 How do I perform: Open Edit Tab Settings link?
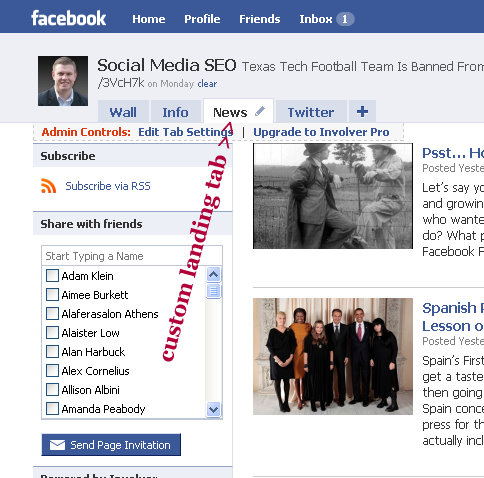tap(186, 132)
